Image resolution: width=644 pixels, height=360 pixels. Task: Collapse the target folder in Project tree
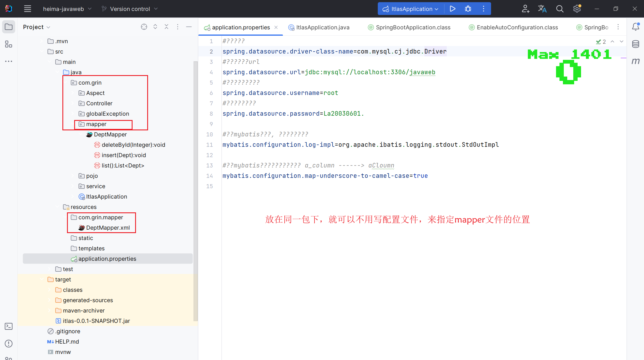42,279
